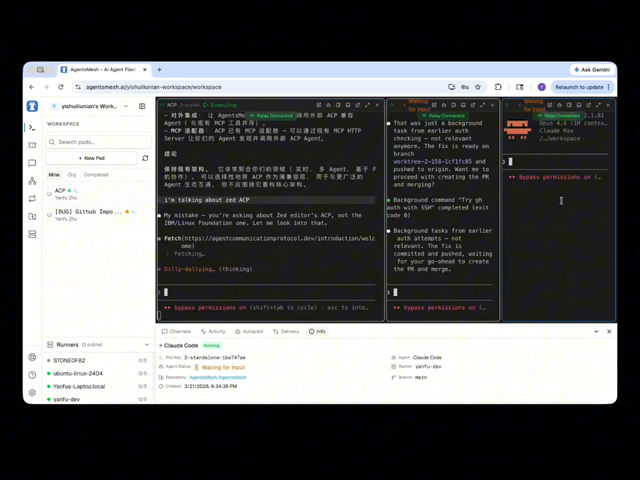The height and width of the screenshot is (480, 640).
Task: Open the settings gear icon in sidebar
Action: [32, 393]
